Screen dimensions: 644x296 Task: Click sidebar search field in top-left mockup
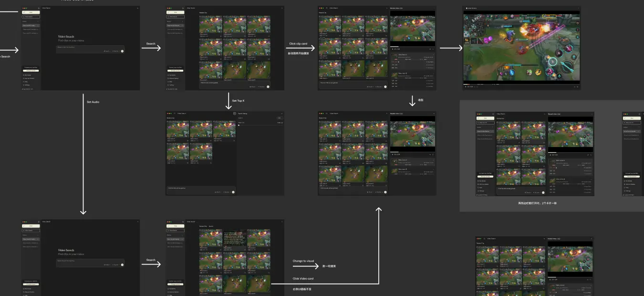point(31,17)
